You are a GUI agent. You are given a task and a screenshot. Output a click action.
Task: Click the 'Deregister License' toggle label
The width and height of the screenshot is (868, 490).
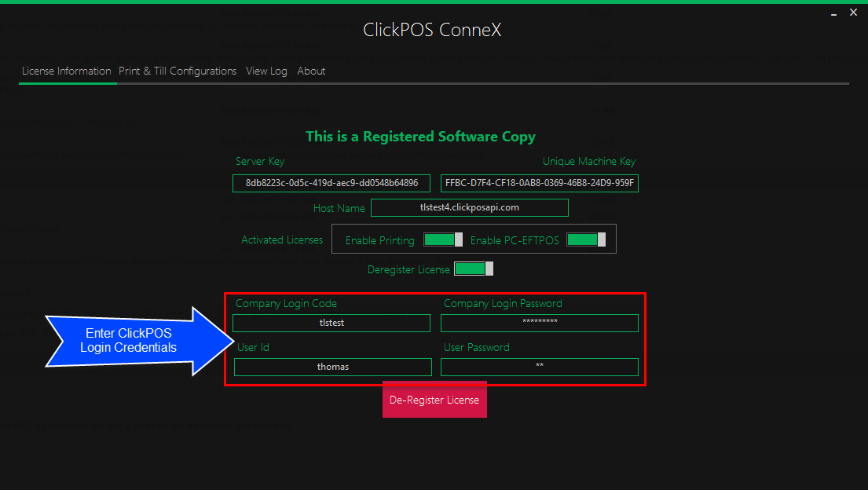(x=408, y=269)
